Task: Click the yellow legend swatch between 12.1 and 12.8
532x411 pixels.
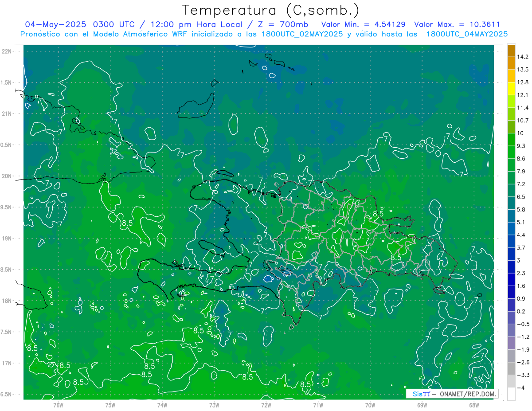Action: 511,89
